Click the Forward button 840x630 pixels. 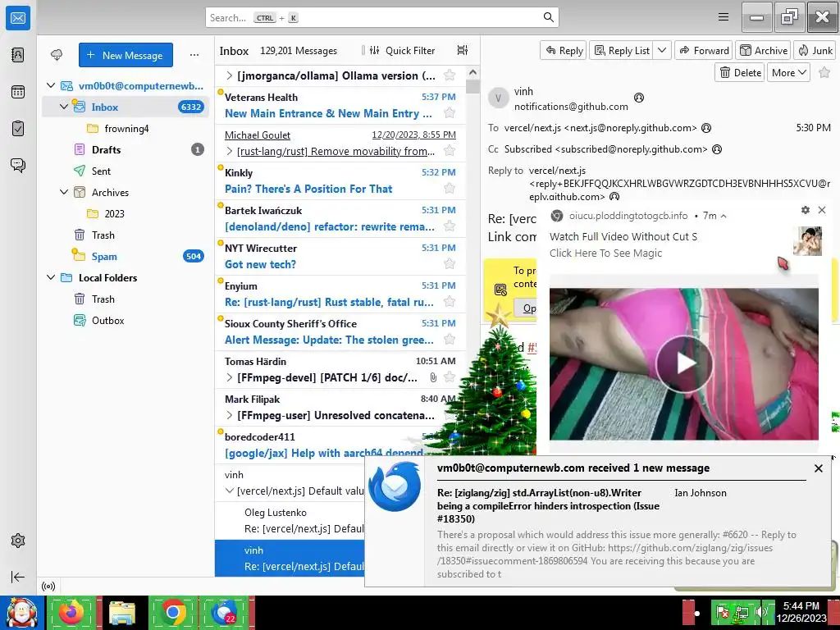[704, 50]
